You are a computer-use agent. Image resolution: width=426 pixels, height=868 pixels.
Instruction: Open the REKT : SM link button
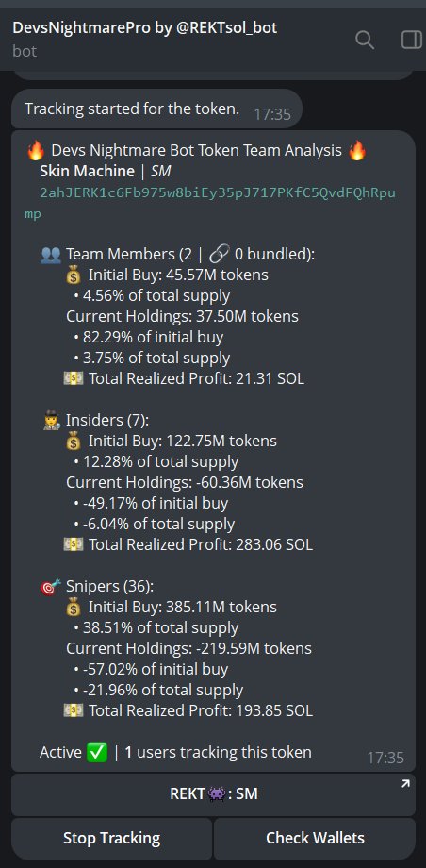click(214, 794)
